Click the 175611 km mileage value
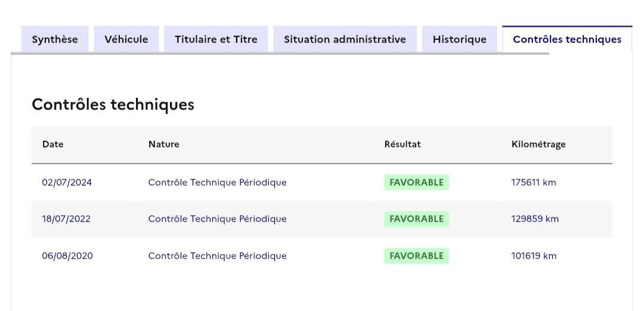 (534, 182)
